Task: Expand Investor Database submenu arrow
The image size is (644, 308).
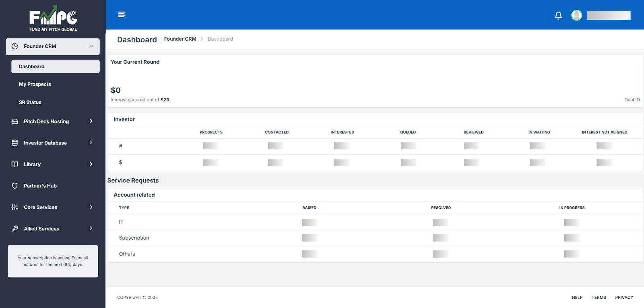Action: tap(91, 143)
